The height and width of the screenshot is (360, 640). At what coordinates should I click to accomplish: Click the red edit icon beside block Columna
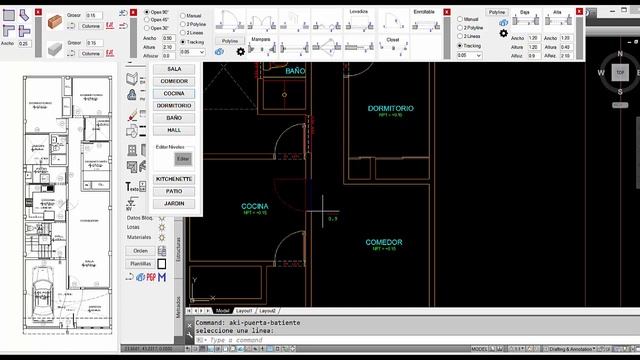pos(110,53)
